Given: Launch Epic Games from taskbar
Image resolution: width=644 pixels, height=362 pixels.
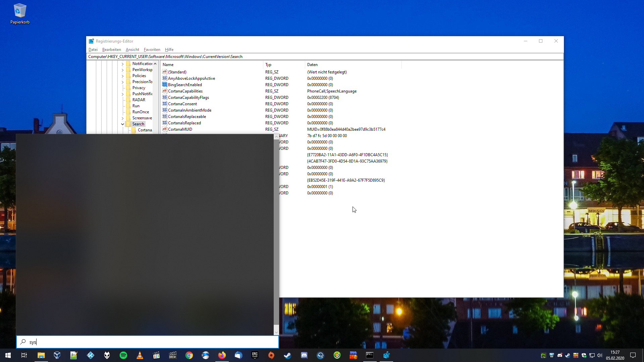Looking at the screenshot, I should pos(255,355).
